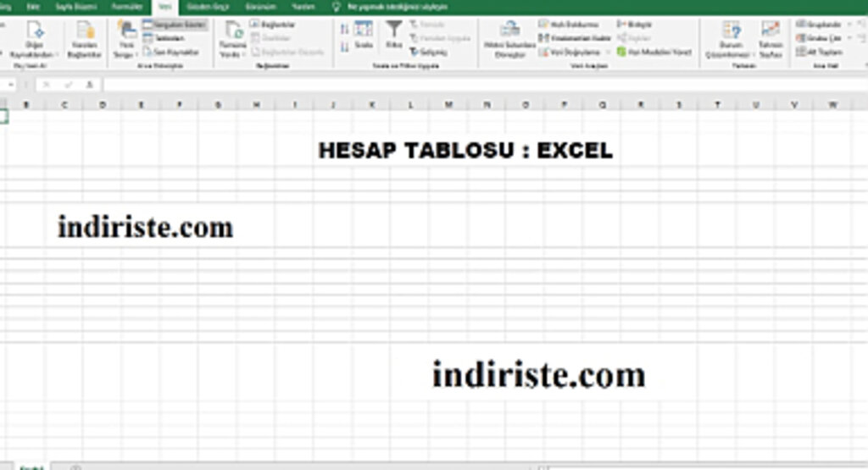This screenshot has height=470, width=868.
Task: Click Gelişmiş advanced filter option
Action: (x=428, y=52)
